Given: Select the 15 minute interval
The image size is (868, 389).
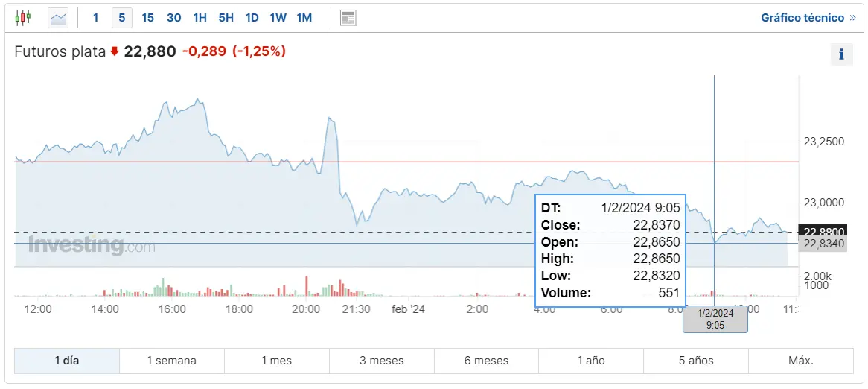Looking at the screenshot, I should click(147, 17).
